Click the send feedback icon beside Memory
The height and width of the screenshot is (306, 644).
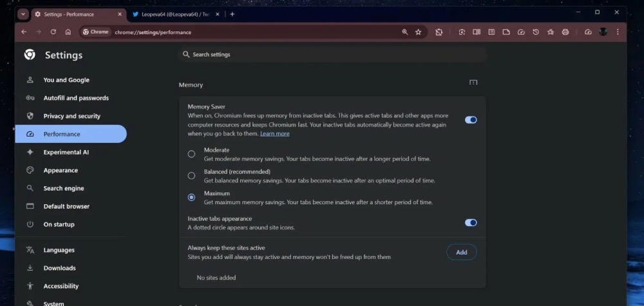473,82
